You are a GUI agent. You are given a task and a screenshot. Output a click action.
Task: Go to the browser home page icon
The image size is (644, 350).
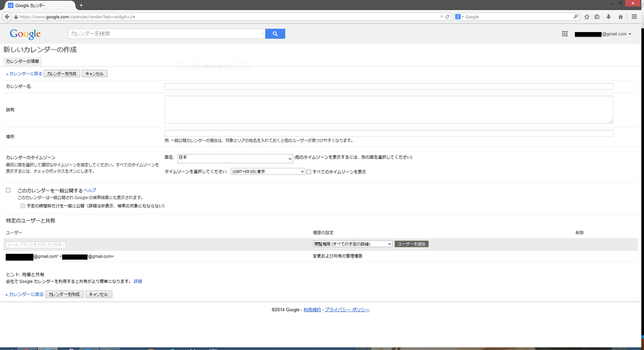pos(621,17)
